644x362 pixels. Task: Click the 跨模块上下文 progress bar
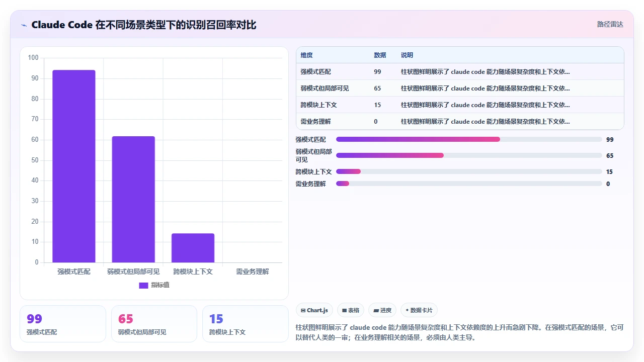469,171
